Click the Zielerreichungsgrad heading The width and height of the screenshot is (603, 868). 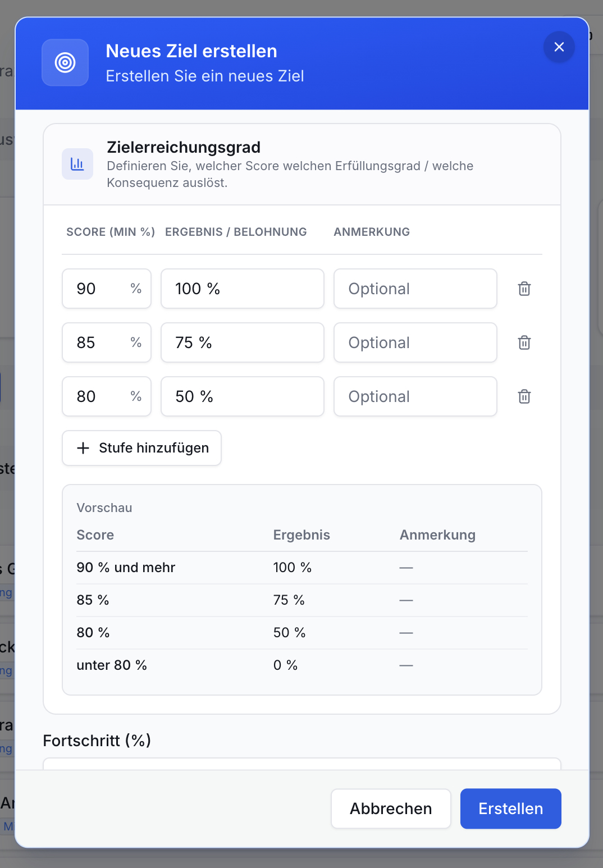[x=184, y=147]
